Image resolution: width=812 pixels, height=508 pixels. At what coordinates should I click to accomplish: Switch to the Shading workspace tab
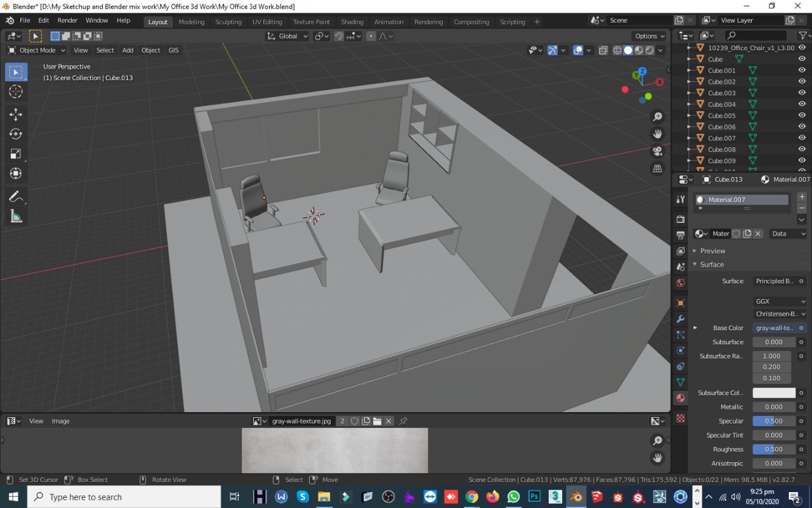pos(352,22)
